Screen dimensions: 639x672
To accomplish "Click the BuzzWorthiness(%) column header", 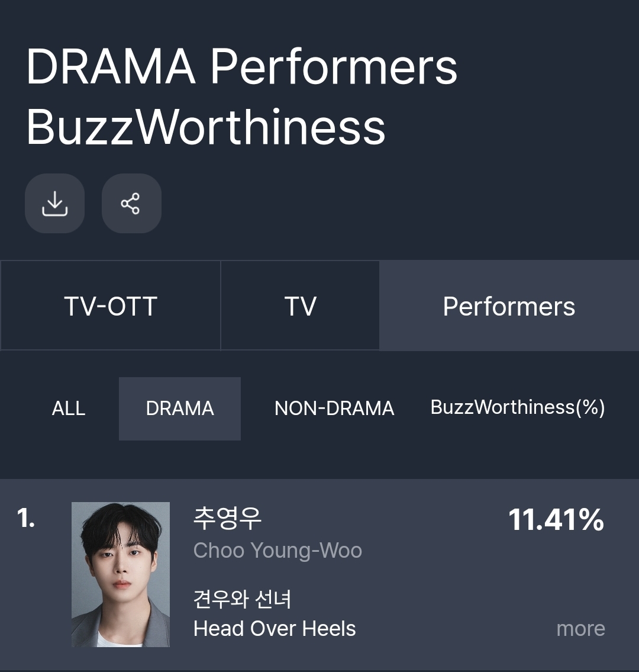I will tap(518, 407).
